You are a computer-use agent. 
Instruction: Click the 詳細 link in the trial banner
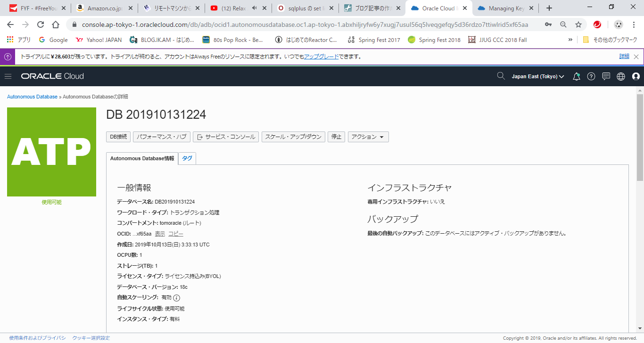click(x=624, y=57)
